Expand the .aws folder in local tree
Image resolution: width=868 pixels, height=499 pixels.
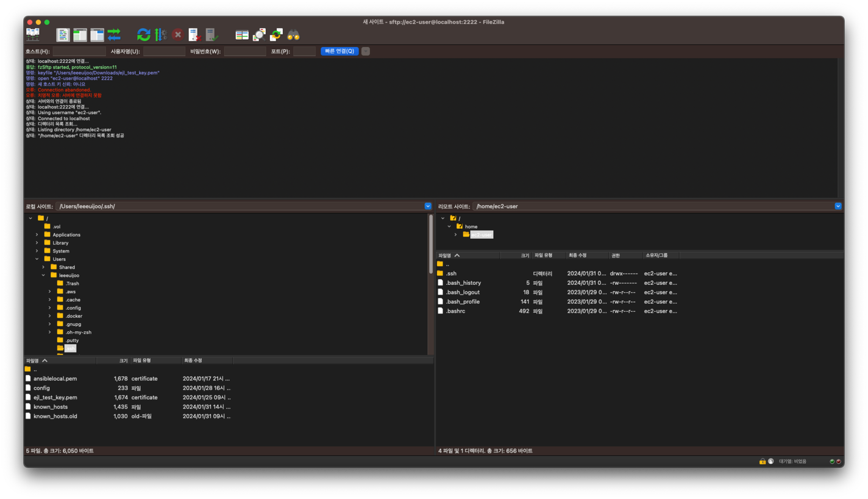click(x=50, y=292)
